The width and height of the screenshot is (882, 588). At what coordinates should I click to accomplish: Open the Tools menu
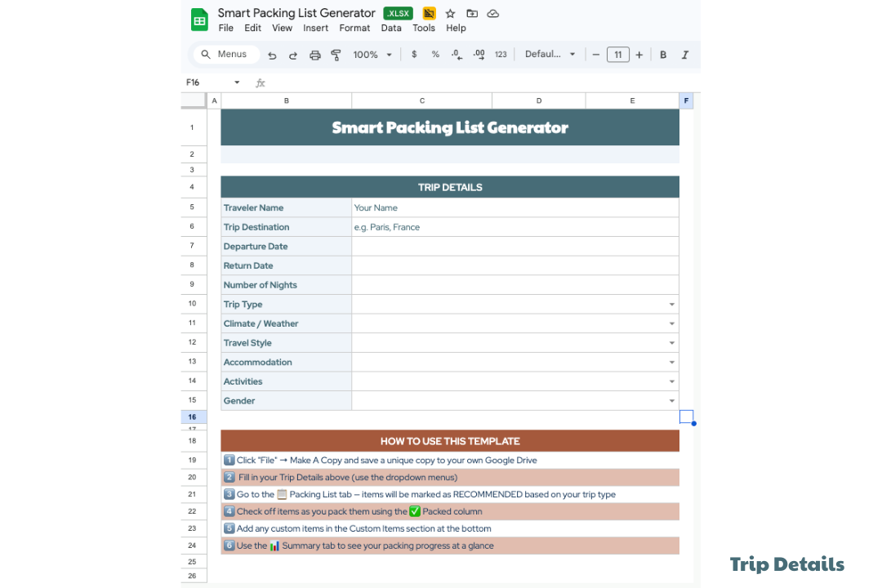(424, 28)
